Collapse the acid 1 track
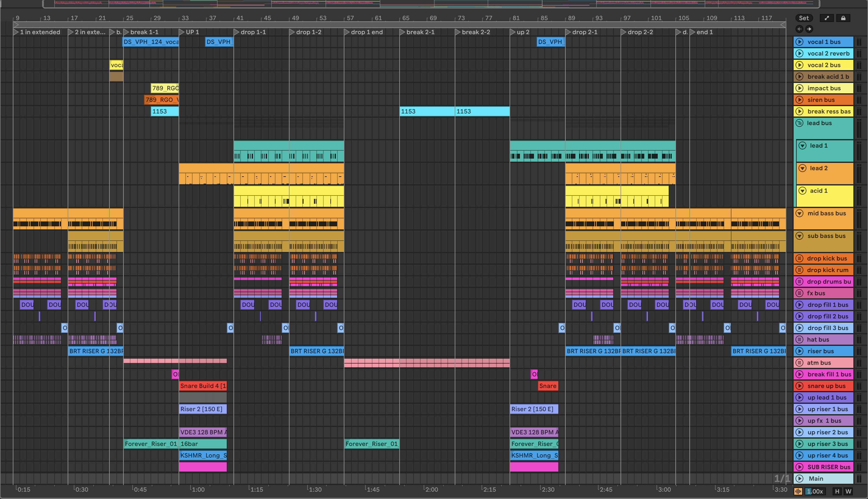The image size is (868, 499). coord(802,191)
